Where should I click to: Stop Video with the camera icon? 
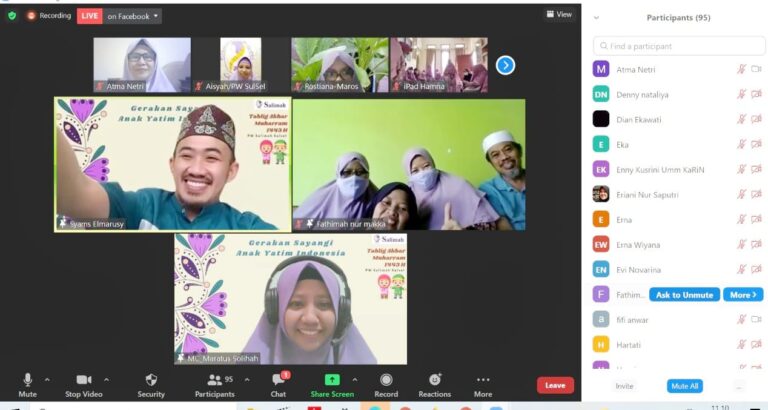point(84,380)
